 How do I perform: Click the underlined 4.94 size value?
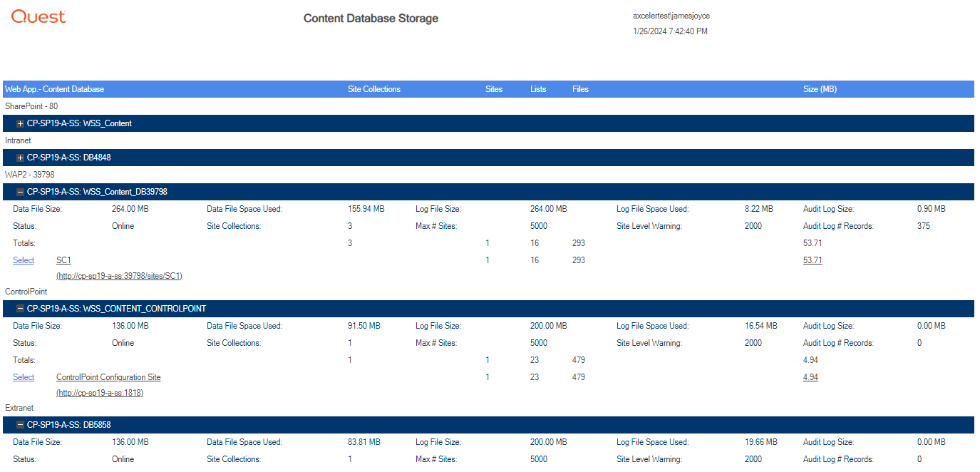click(810, 376)
